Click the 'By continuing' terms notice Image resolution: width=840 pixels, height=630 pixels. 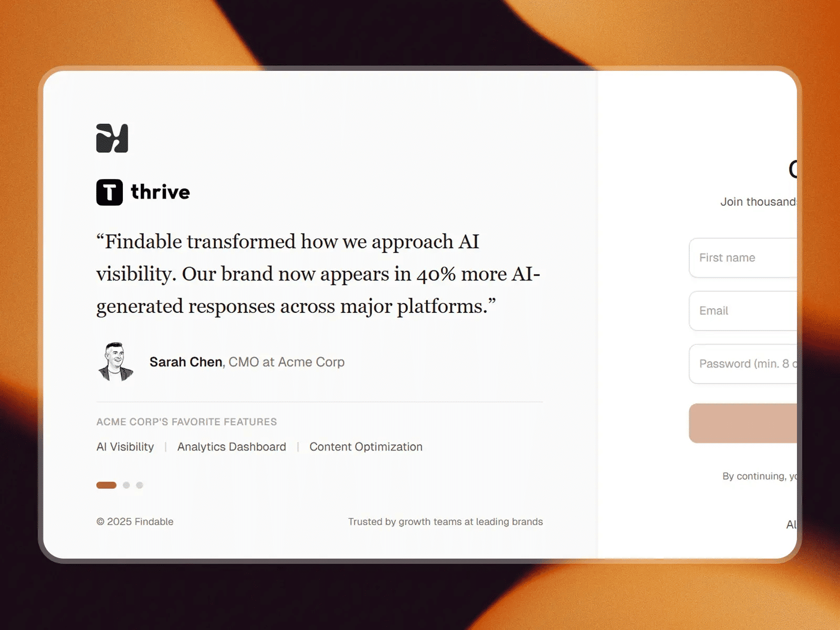[x=760, y=476]
